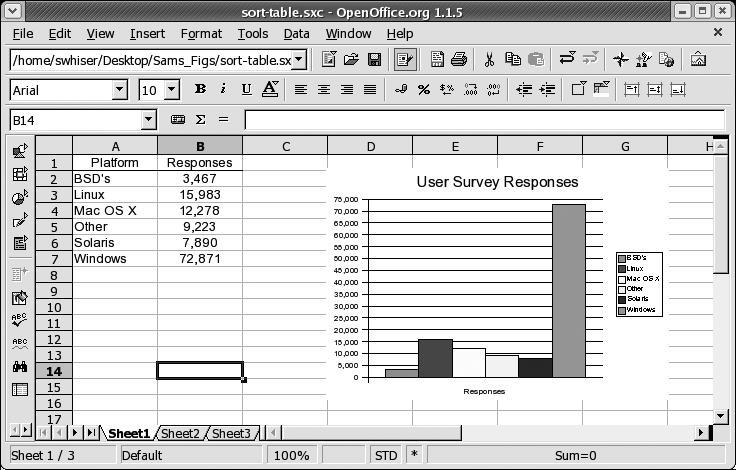
Task: Open the Edit menu
Action: pos(60,34)
